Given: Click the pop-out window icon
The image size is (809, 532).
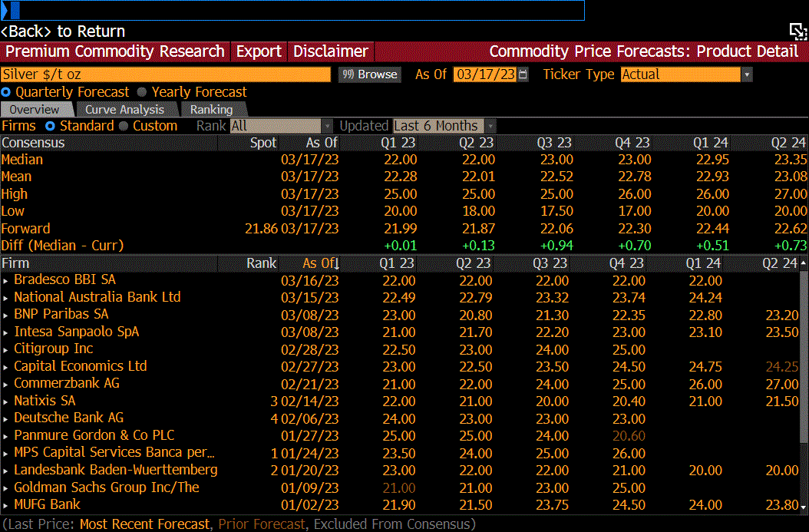Looking at the screenshot, I should click(x=797, y=31).
